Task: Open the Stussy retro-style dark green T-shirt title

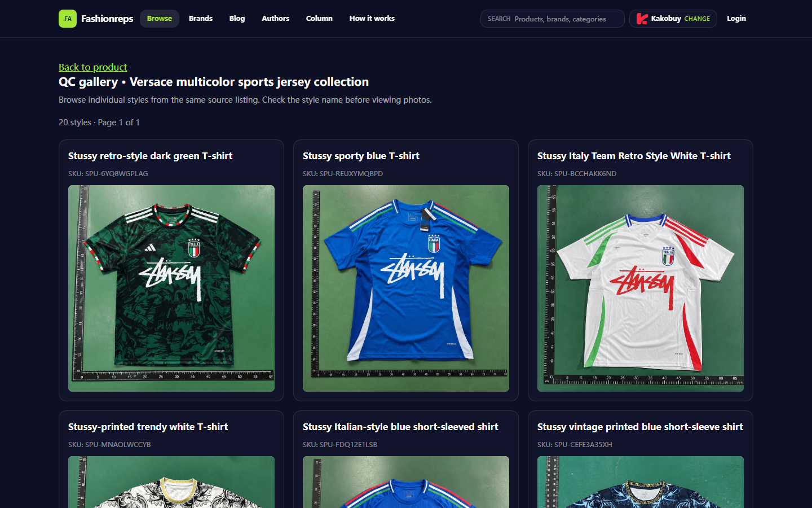Action: tap(151, 156)
